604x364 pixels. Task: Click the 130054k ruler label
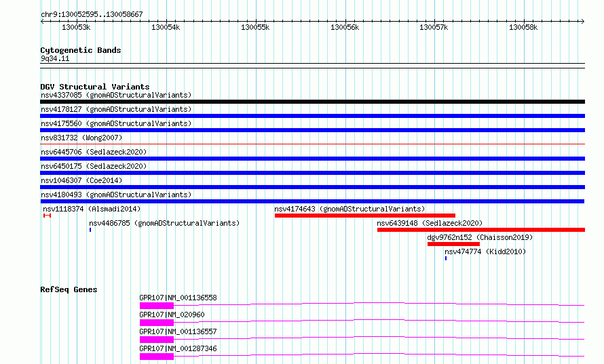(x=166, y=27)
